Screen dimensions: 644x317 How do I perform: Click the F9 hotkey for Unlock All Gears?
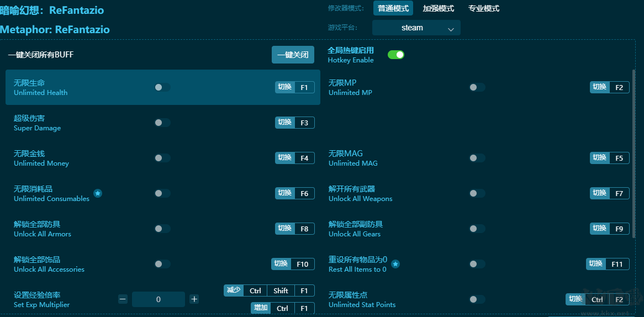610,229
